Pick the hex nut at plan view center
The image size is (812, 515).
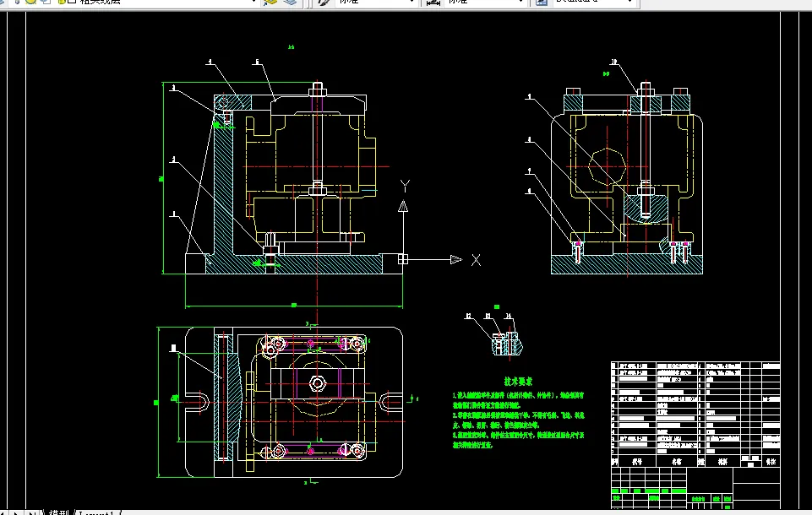coord(318,383)
